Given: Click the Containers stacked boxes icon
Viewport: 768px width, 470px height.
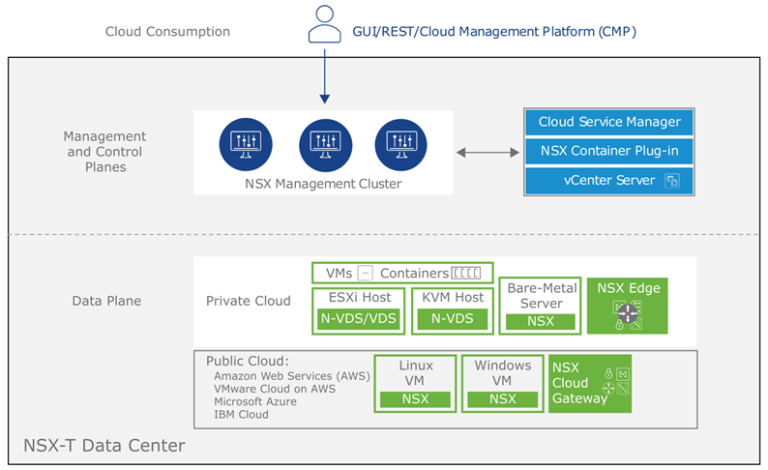Looking at the screenshot, I should [x=466, y=273].
